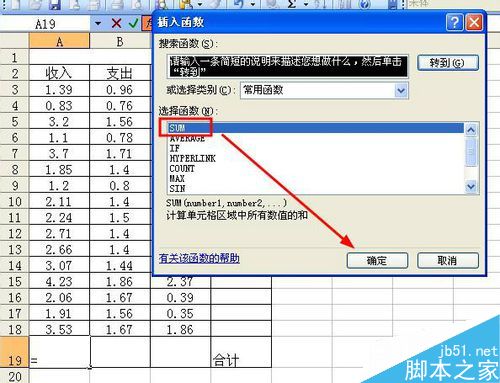This screenshot has height=383, width=500.
Task: Open the 有关该函数的帮助 link
Action: click(x=199, y=258)
